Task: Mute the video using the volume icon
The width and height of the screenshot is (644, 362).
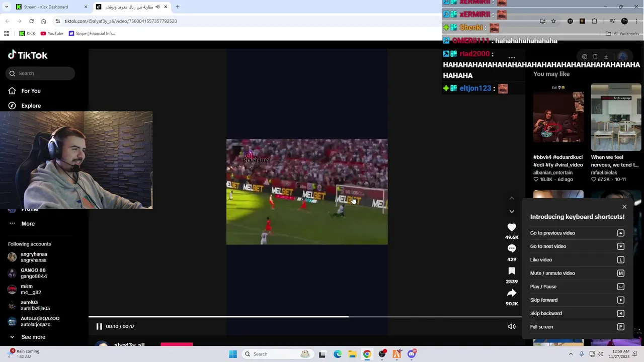Action: pos(512,326)
